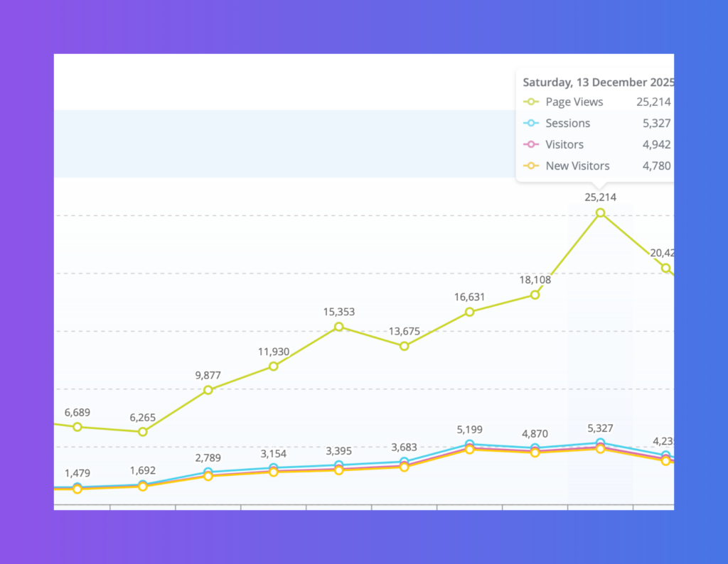Image resolution: width=728 pixels, height=564 pixels.
Task: Click the Visitors legend marker in tooltip
Action: pos(530,145)
